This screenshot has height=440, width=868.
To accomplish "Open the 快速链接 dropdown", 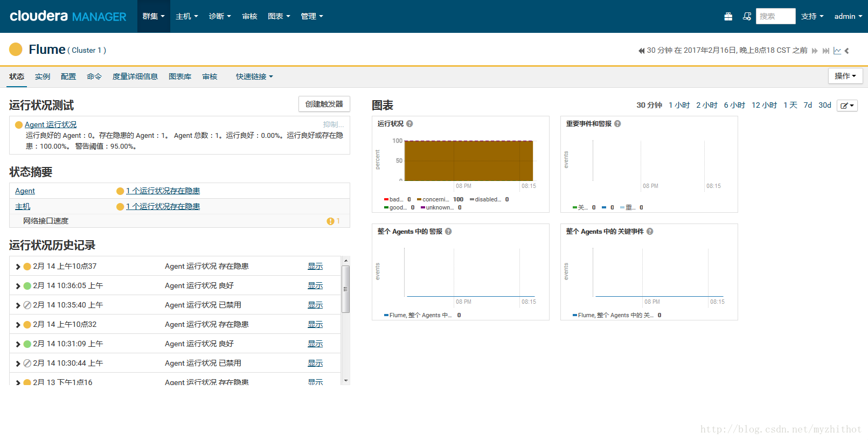I will point(254,76).
